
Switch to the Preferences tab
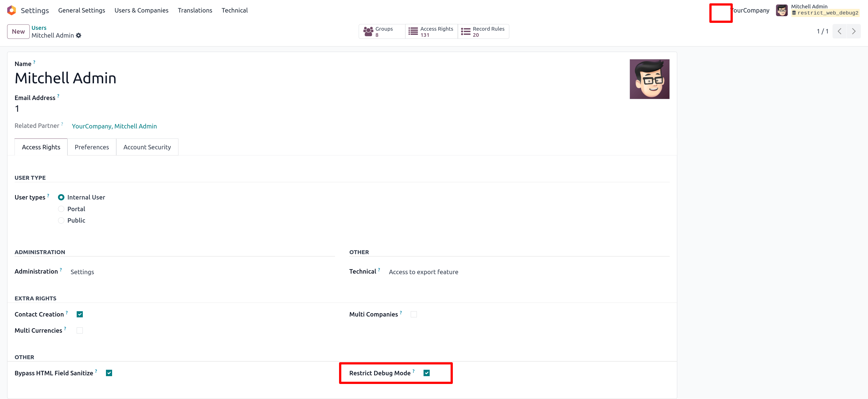tap(92, 147)
